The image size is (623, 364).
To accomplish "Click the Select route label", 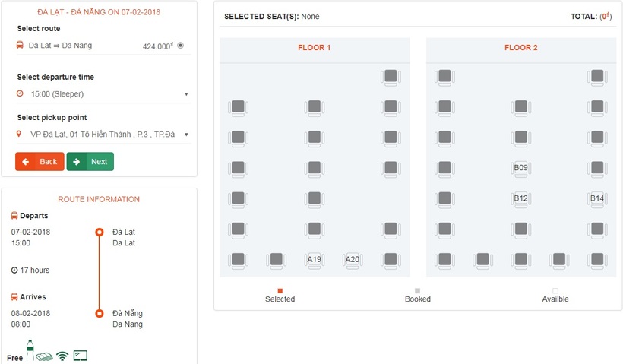I will [39, 29].
